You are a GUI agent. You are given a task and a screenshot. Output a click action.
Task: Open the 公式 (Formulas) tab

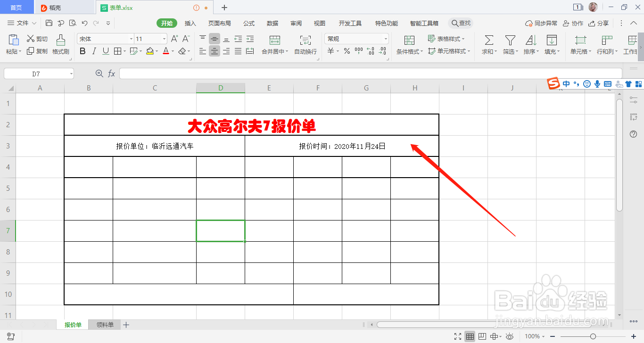click(249, 23)
